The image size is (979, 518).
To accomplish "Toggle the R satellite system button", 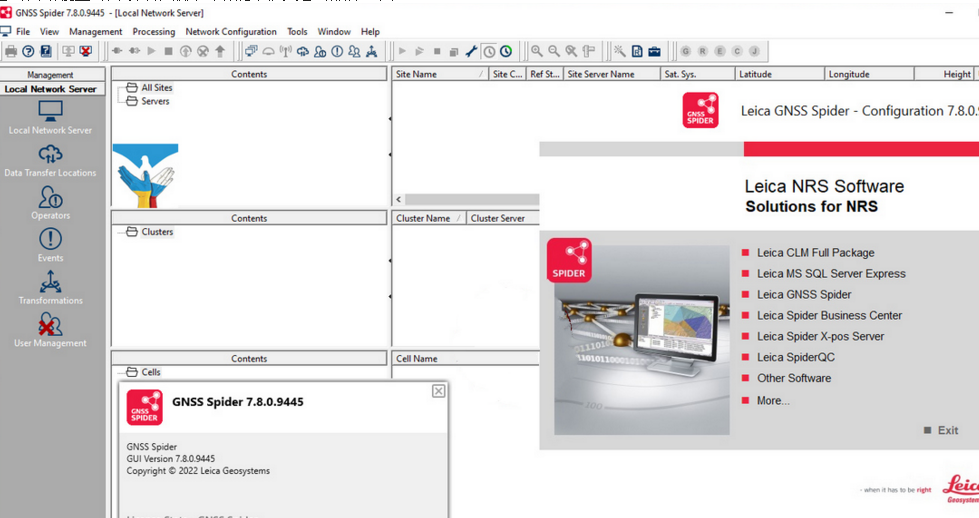I will pos(702,51).
